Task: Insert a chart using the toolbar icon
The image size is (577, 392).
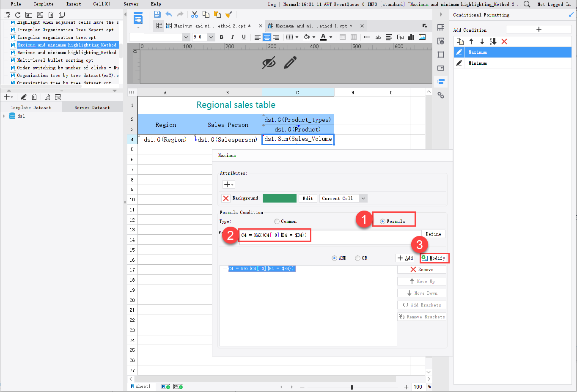Action: pyautogui.click(x=411, y=37)
